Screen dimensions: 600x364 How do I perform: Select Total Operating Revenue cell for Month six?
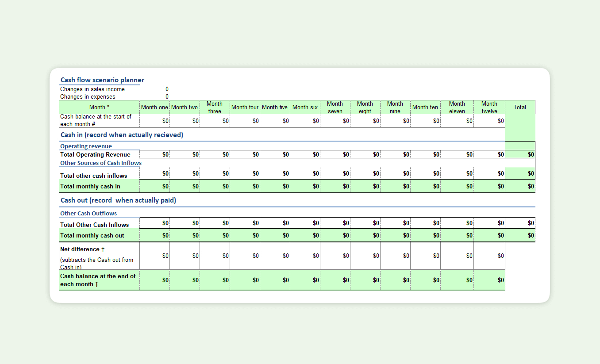[305, 154]
